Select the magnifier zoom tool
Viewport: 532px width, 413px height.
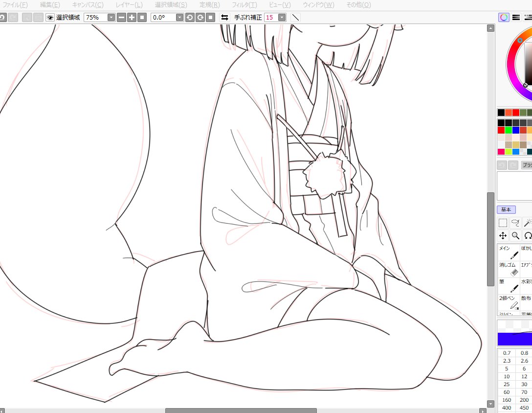pyautogui.click(x=515, y=235)
